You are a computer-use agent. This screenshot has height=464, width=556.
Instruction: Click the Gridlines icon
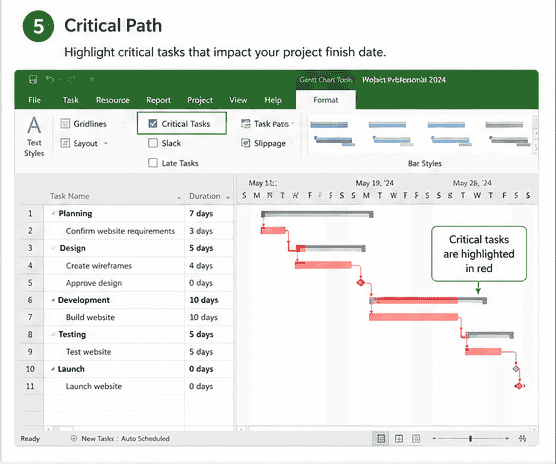[x=65, y=124]
